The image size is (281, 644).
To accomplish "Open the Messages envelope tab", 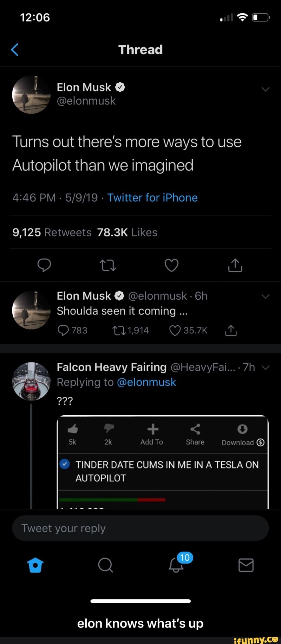I will (x=246, y=565).
